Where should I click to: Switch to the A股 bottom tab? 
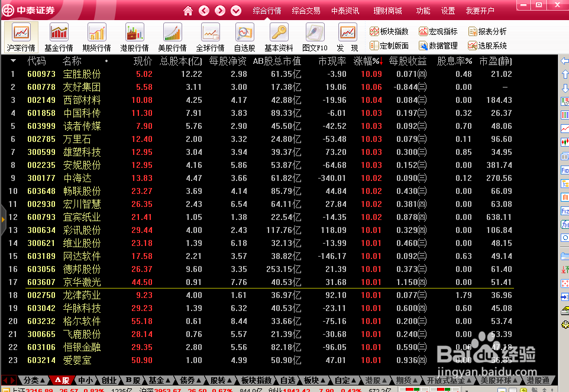pyautogui.click(x=62, y=380)
